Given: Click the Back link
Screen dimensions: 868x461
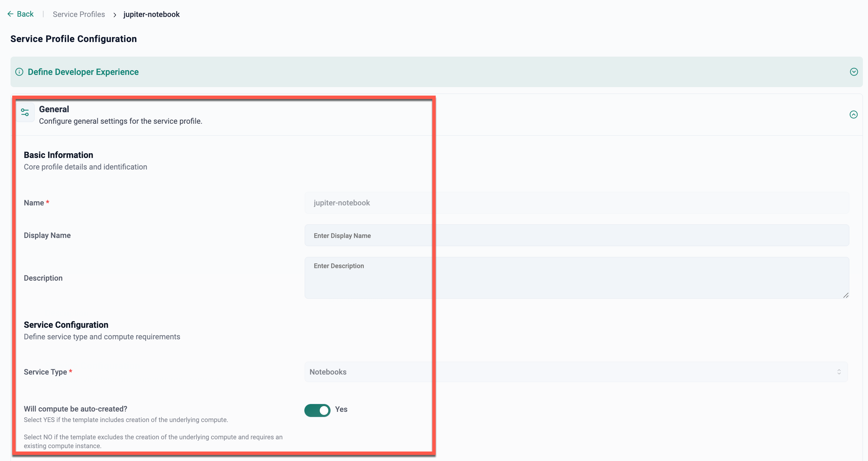Looking at the screenshot, I should point(25,14).
